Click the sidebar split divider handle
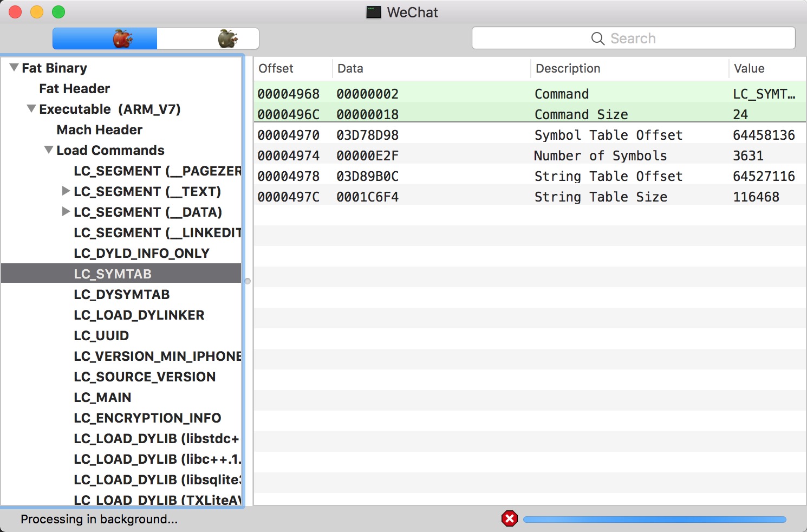 pyautogui.click(x=248, y=281)
